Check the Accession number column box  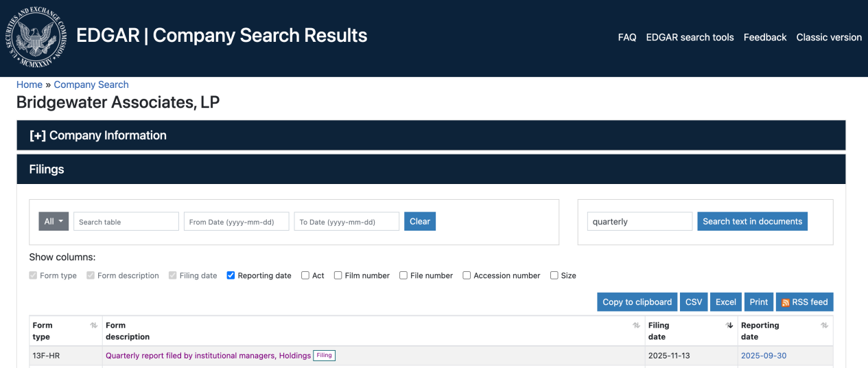click(467, 275)
